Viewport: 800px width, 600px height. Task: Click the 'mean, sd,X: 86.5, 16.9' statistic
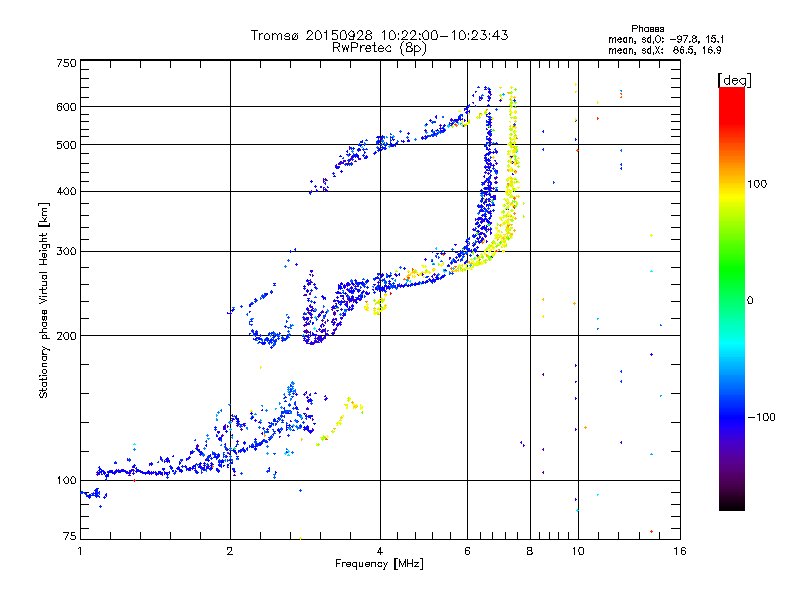(665, 50)
